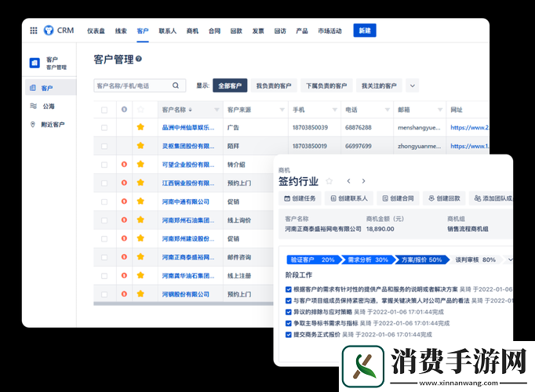The height and width of the screenshot is (392, 535).
Task: Uncheck the 异议的排除与应对策略 task
Action: tap(289, 312)
